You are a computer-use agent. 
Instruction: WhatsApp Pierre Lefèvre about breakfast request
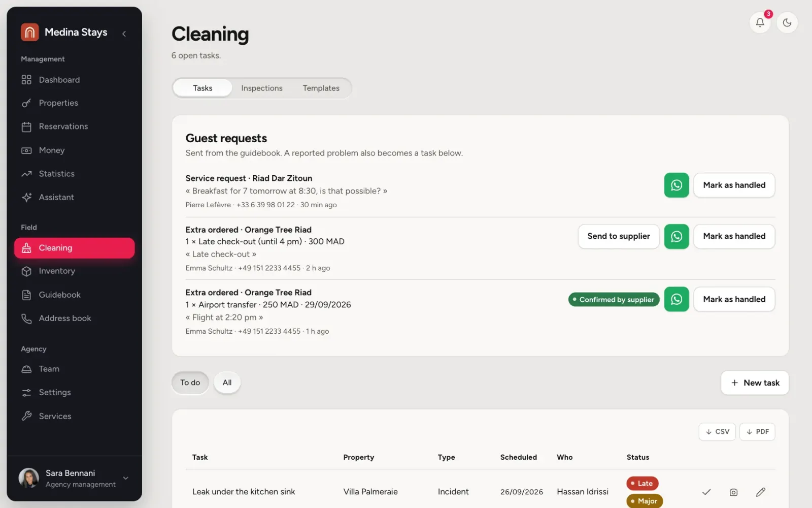[676, 185]
